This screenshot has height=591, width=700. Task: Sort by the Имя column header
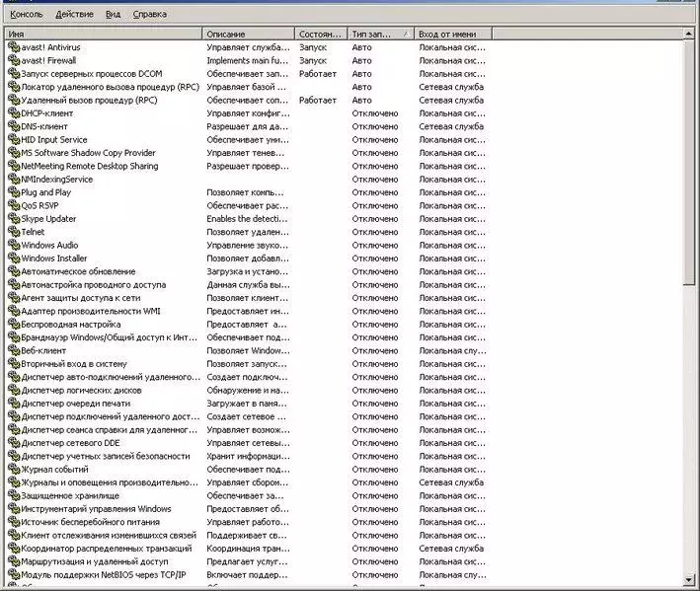pyautogui.click(x=103, y=34)
